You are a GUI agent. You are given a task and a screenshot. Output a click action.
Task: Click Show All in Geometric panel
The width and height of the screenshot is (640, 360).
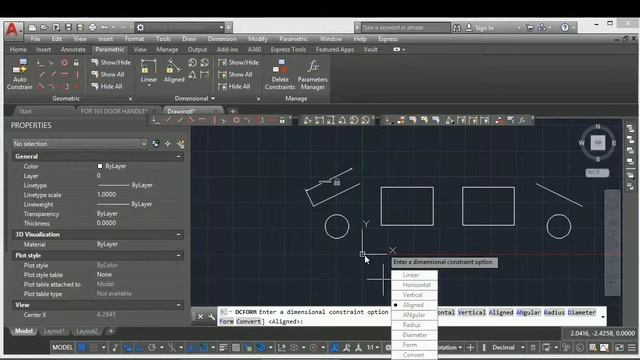pyautogui.click(x=108, y=74)
